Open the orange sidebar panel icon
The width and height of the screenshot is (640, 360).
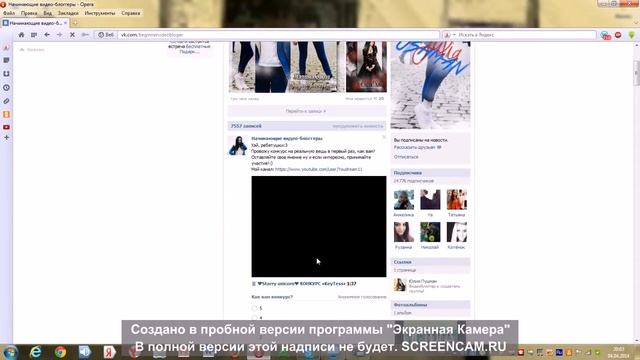point(6,114)
